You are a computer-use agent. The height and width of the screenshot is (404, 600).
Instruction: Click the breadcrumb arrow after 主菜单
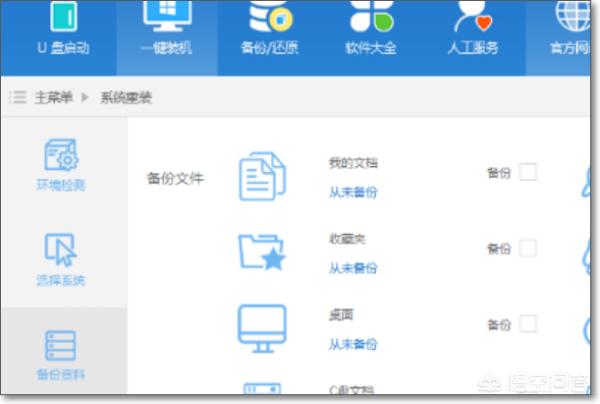click(84, 97)
